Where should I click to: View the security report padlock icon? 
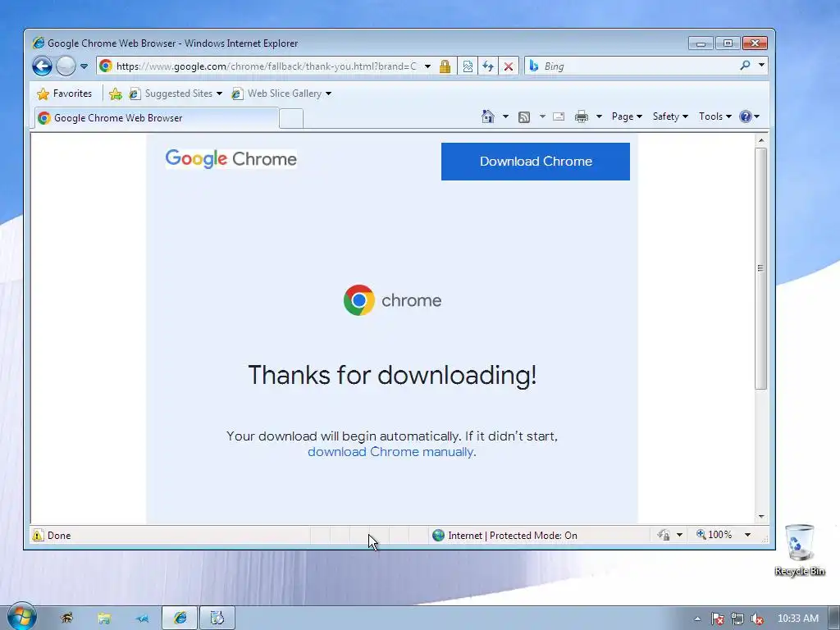point(445,66)
